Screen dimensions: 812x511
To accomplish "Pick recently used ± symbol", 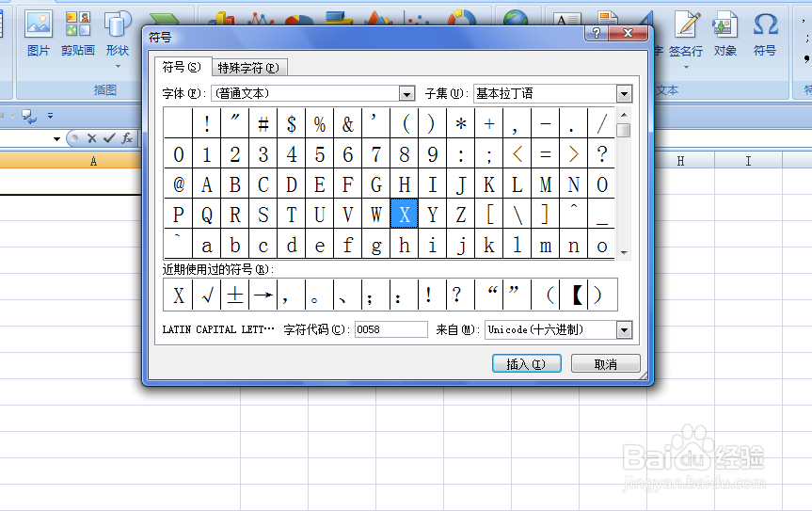I will pyautogui.click(x=234, y=295).
